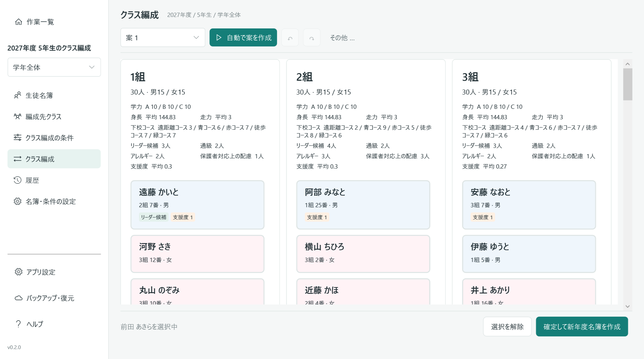644x359 pixels.
Task: Open 履歴 in the sidebar
Action: point(54,180)
